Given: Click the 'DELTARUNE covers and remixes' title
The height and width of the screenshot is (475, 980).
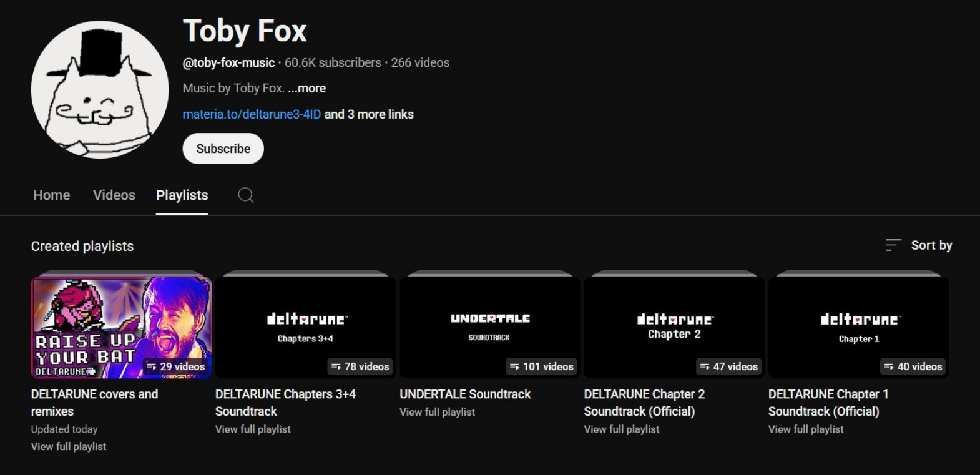Looking at the screenshot, I should pos(94,403).
